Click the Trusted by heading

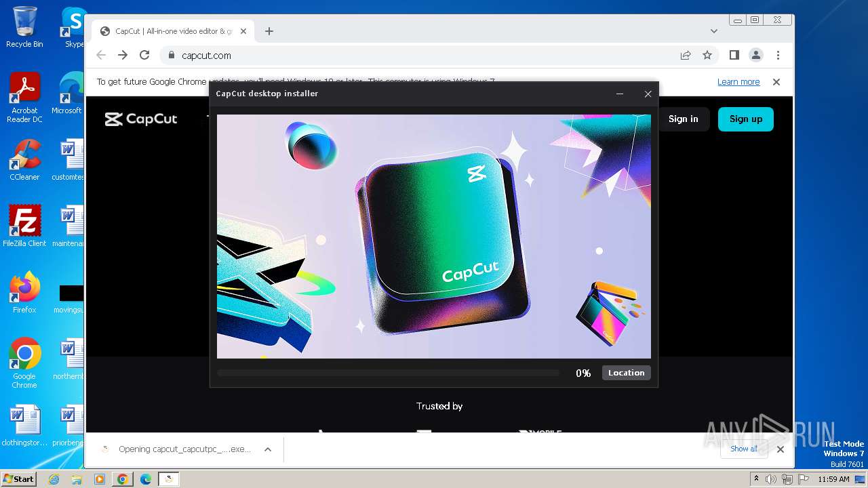click(439, 406)
